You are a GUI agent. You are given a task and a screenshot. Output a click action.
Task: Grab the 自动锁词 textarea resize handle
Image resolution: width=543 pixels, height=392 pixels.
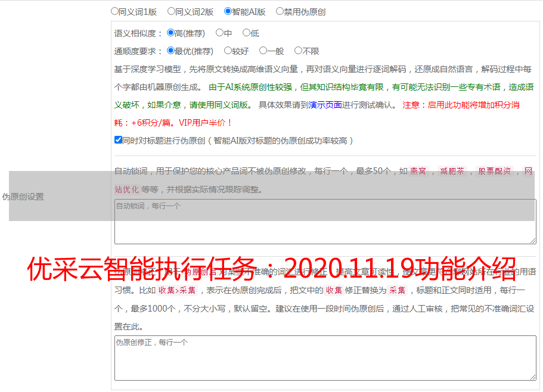pyautogui.click(x=533, y=241)
